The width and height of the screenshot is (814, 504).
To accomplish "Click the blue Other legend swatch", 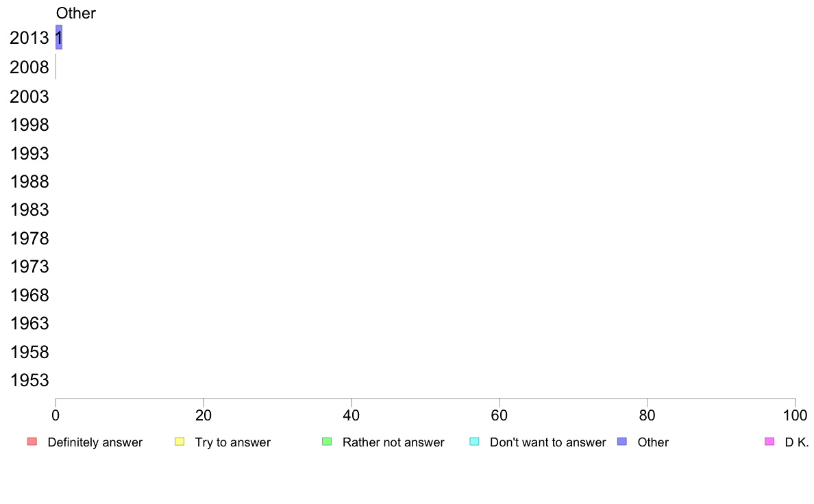I will (622, 442).
